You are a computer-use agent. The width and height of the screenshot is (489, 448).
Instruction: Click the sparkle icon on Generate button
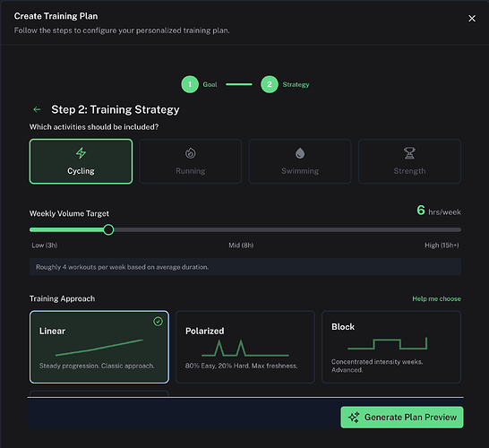[354, 418]
